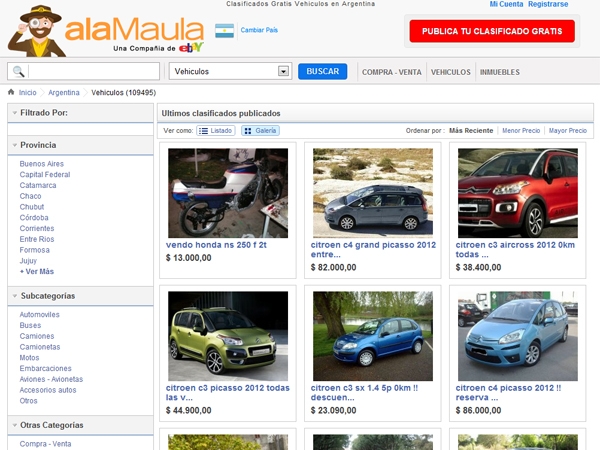Open the green citroen c3 picasso photo
This screenshot has height=450, width=600.
(x=228, y=336)
